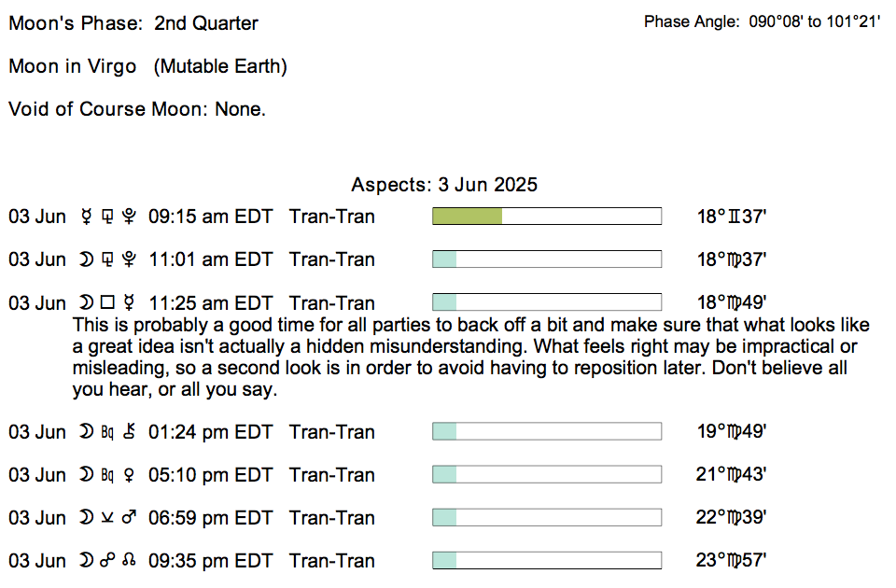The width and height of the screenshot is (896, 588).
Task: Click the Mars glyph in the 06:59 pm row
Action: pyautogui.click(x=130, y=518)
